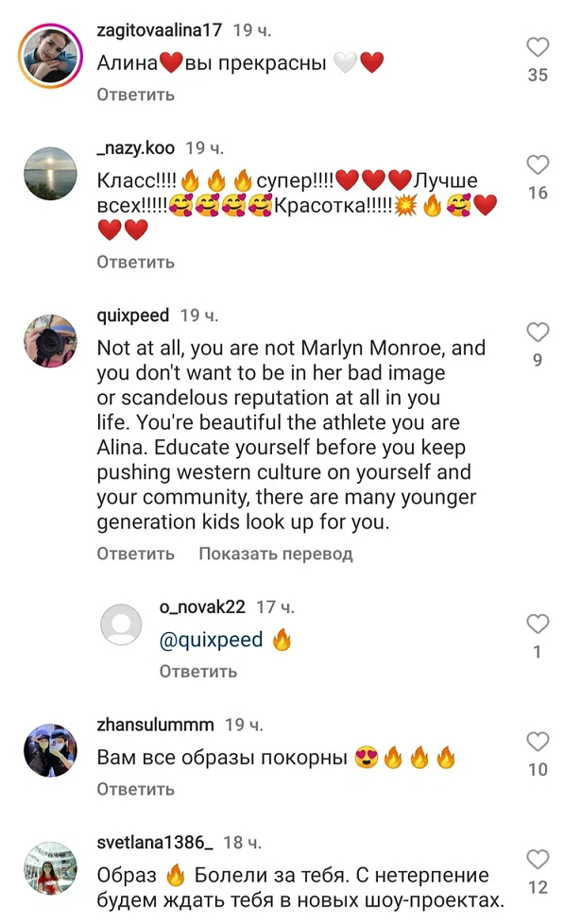Tap svetlana1386_'s avatar image
The image size is (582, 924).
(x=49, y=869)
